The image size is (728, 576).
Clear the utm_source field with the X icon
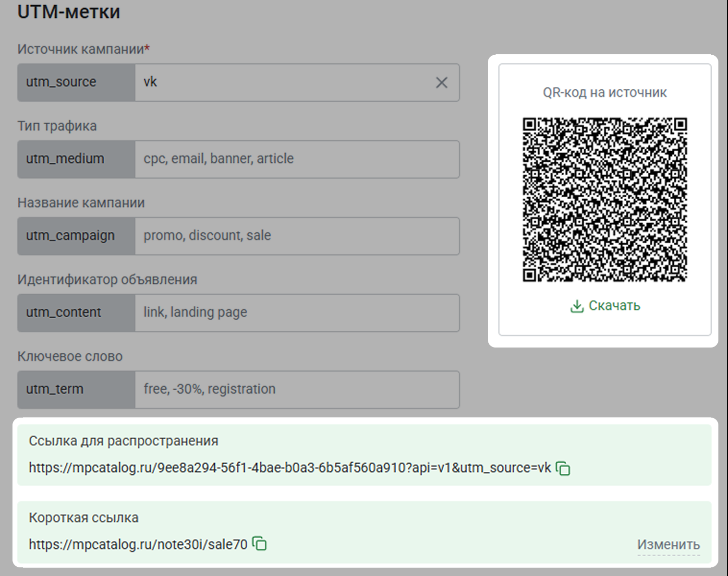pos(441,83)
